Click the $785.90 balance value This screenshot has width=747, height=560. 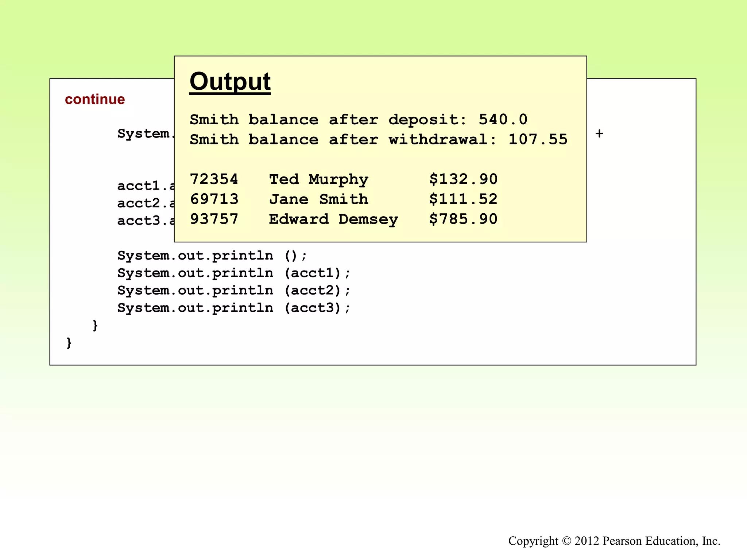(463, 219)
